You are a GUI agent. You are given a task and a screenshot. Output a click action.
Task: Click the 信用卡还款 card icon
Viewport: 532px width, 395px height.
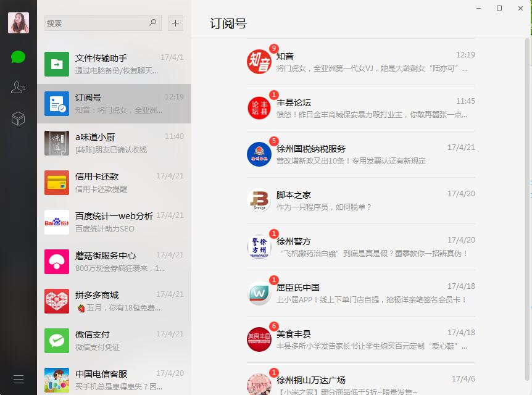[x=57, y=183]
